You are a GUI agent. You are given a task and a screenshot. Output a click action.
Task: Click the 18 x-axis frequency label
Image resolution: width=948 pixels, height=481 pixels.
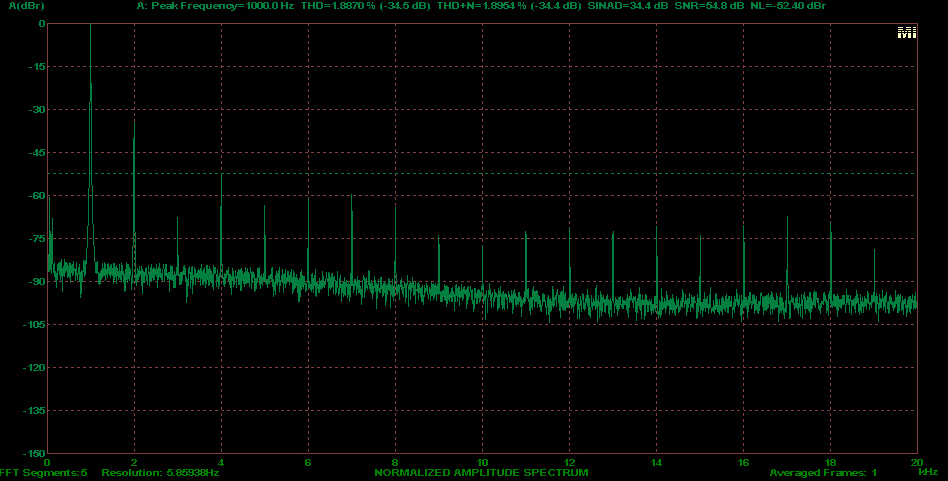pyautogui.click(x=831, y=463)
